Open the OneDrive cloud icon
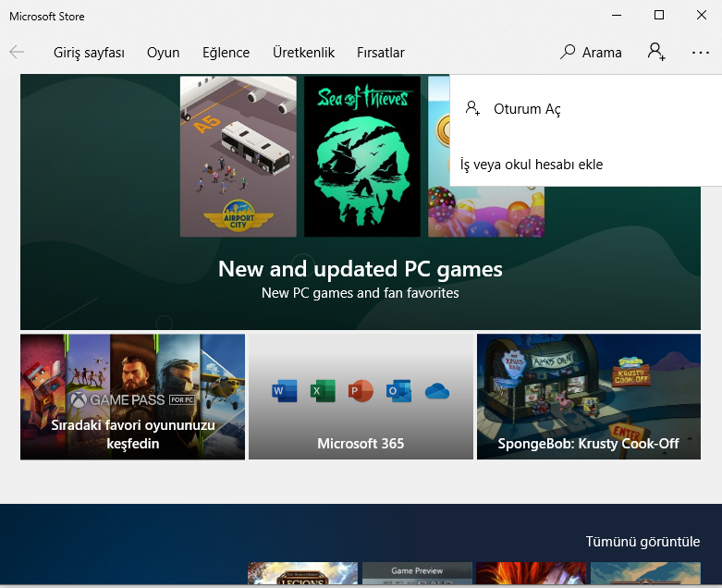Viewport: 722px width, 588px height. [437, 391]
